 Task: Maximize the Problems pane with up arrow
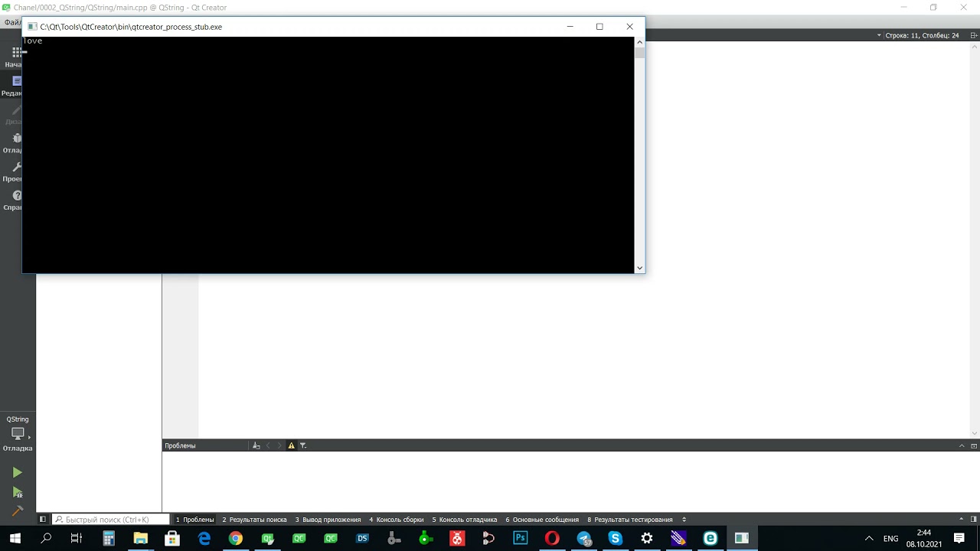pyautogui.click(x=962, y=445)
